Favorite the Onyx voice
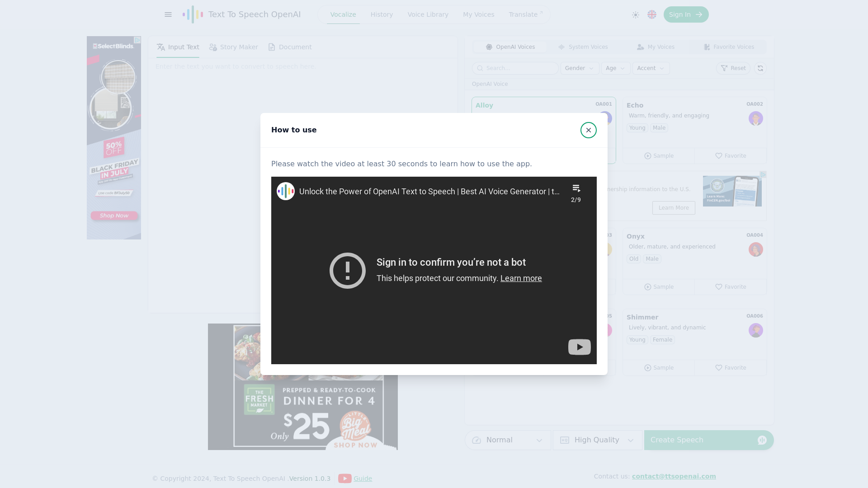This screenshot has height=488, width=868. (731, 287)
